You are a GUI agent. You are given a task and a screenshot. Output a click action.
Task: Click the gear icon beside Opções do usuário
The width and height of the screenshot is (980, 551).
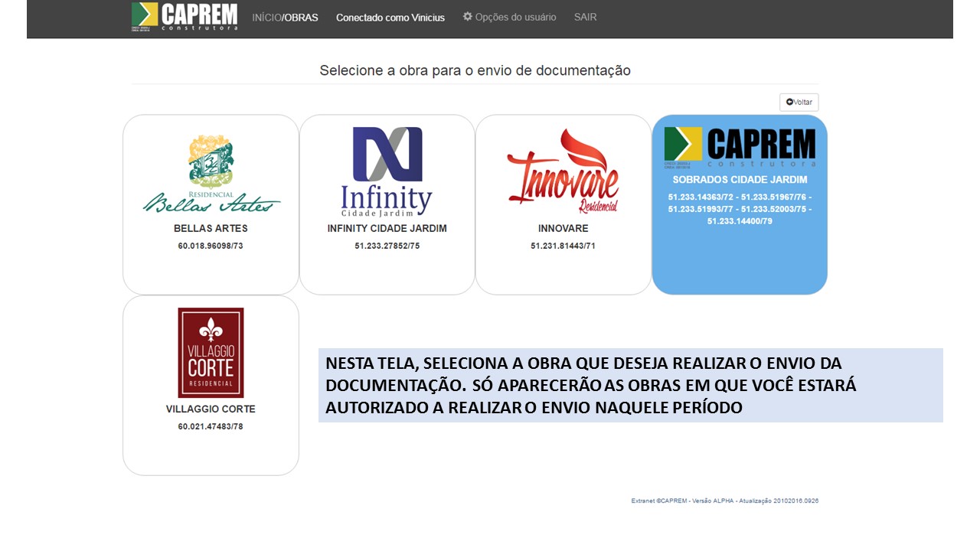click(x=467, y=17)
